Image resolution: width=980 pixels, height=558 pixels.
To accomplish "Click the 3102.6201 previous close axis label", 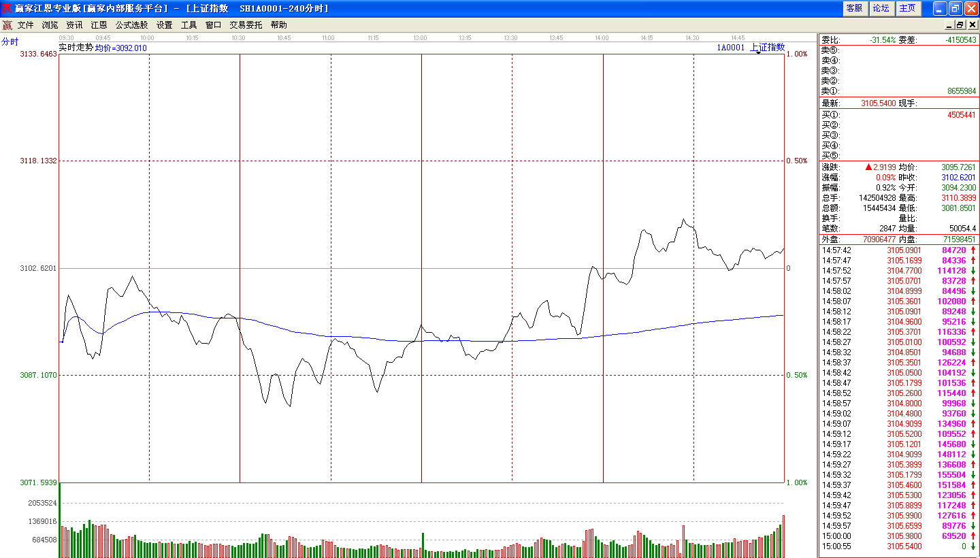I will [x=39, y=268].
